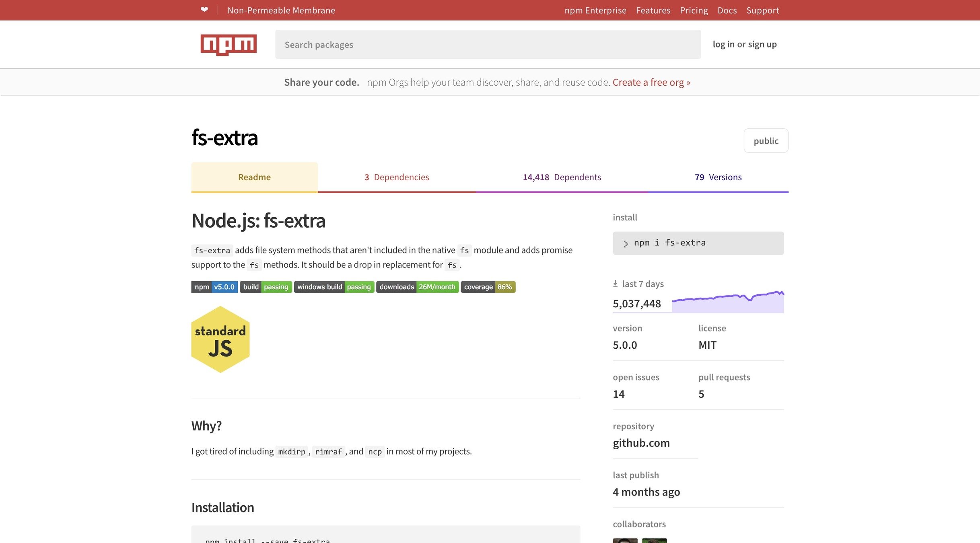
Task: Open the 3 Dependencies tab
Action: 397,177
